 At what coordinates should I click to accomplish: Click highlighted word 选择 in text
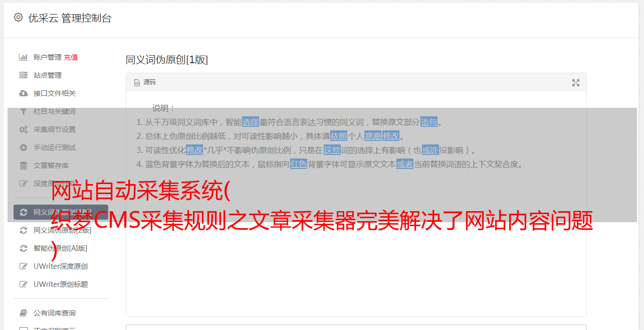(x=251, y=122)
